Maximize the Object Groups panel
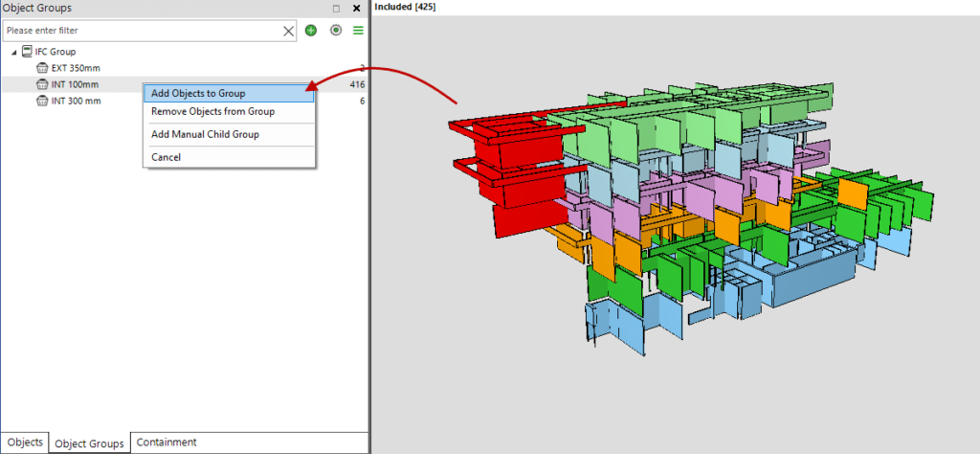 pos(336,9)
